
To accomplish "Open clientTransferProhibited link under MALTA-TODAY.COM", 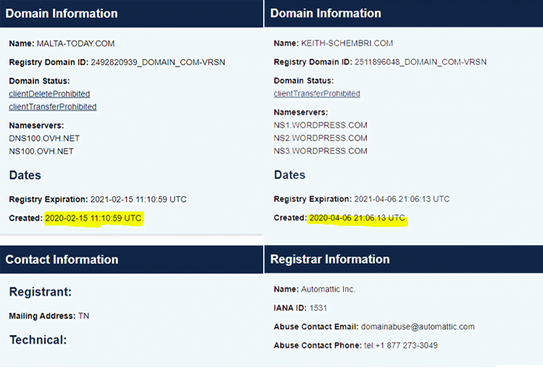I will coord(52,107).
